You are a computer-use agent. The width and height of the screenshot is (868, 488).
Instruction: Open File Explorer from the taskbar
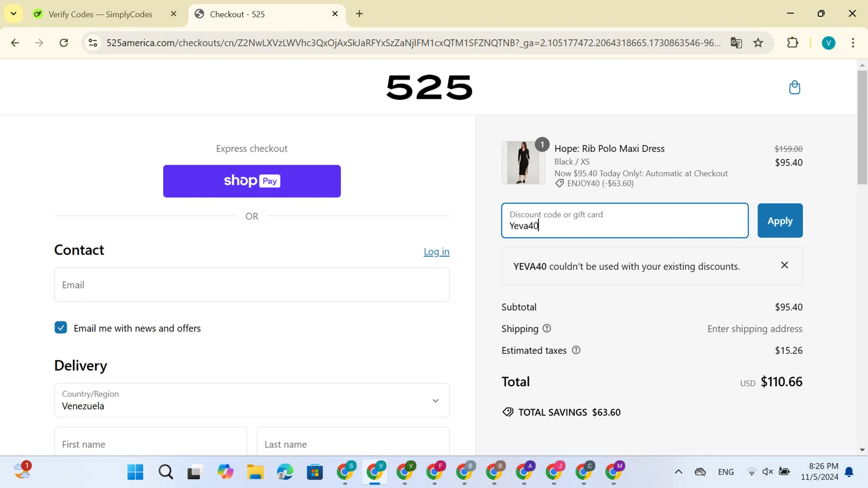click(x=255, y=472)
